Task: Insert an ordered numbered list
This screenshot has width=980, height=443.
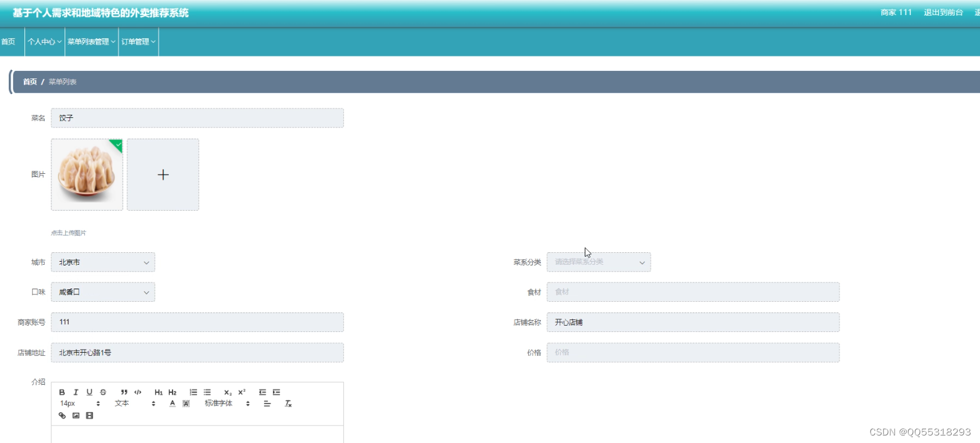Action: [193, 392]
